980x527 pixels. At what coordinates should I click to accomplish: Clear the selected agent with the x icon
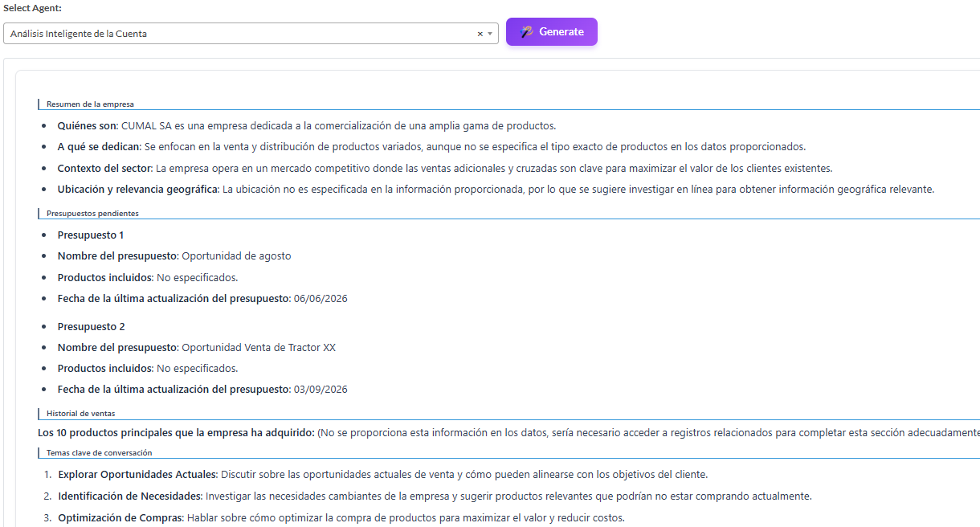[480, 34]
